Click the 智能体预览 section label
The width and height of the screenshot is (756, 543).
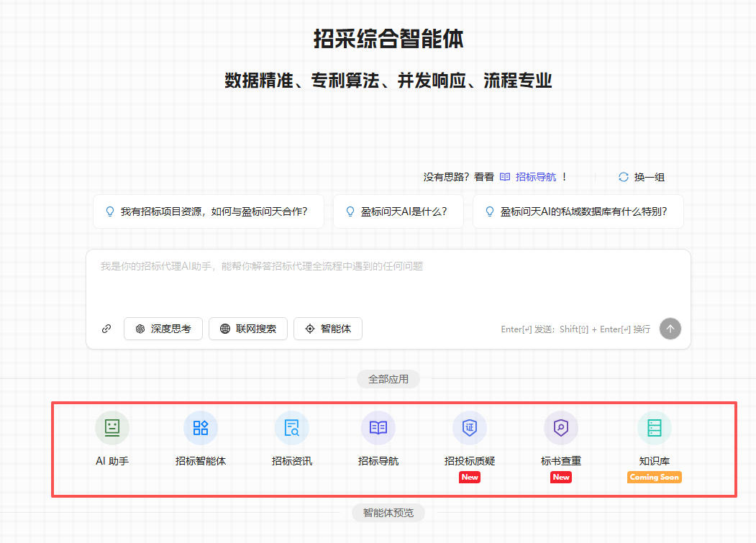pos(388,513)
